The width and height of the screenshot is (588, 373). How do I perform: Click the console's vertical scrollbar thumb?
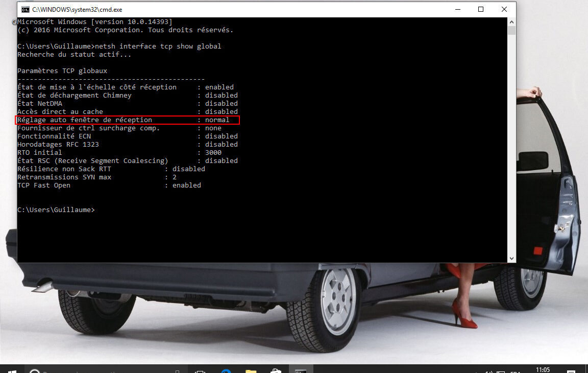(511, 31)
